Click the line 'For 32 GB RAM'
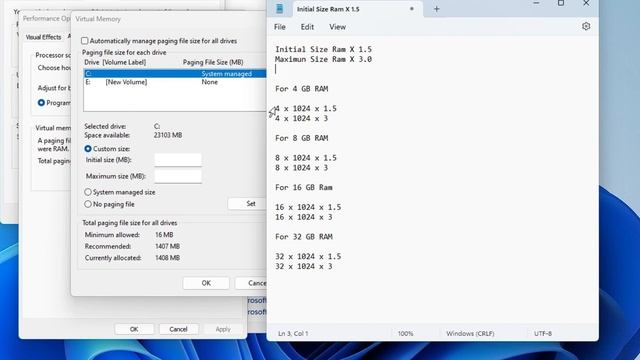 304,237
